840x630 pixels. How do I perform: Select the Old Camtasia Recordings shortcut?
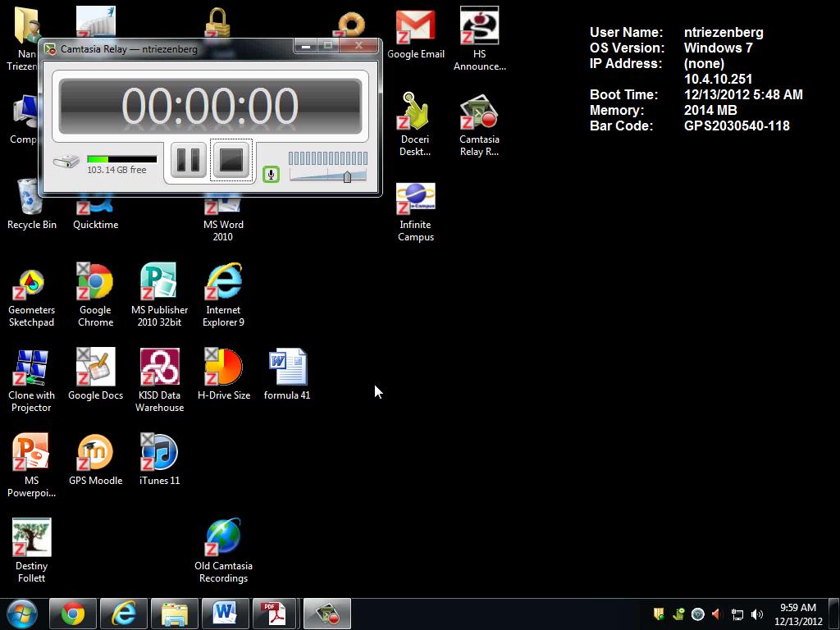223,550
